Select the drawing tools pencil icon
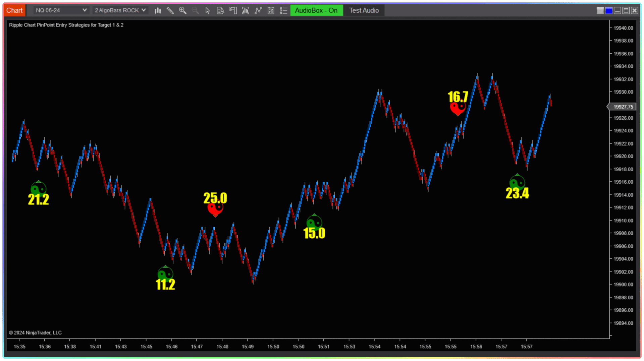The width and height of the screenshot is (644, 361). click(170, 10)
